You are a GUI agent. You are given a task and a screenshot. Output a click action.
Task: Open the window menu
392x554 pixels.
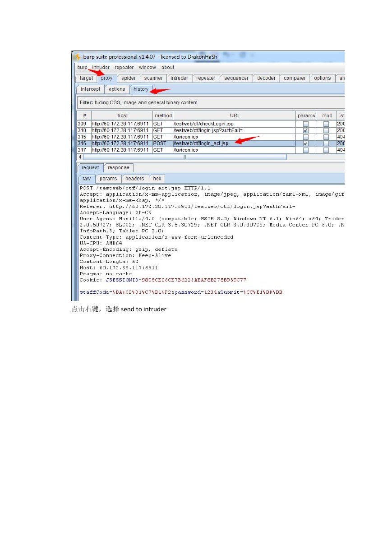148,68
